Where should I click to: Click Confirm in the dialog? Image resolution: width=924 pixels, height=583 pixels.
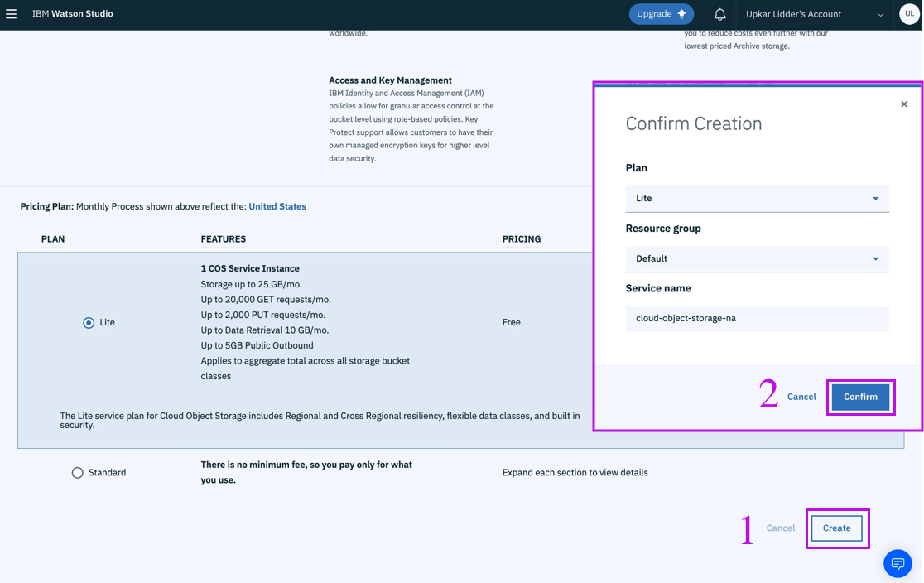860,397
